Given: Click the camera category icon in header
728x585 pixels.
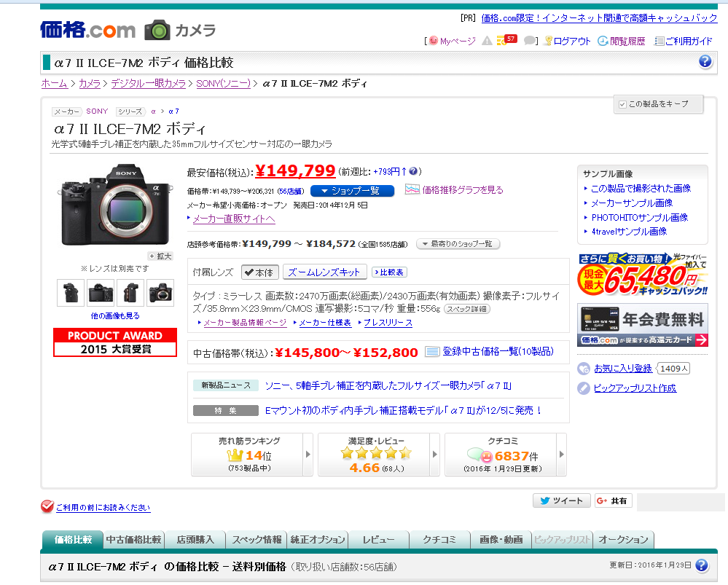Looking at the screenshot, I should [x=157, y=30].
